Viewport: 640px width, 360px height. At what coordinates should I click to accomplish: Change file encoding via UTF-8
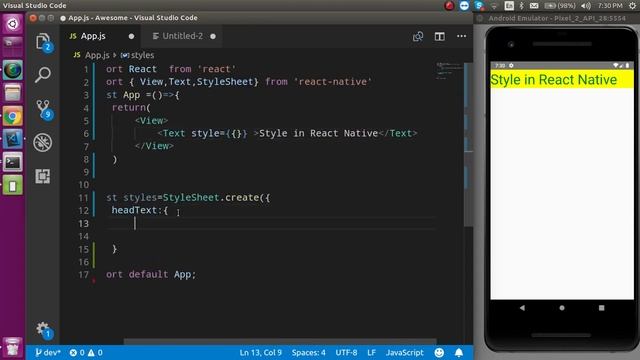(x=346, y=353)
